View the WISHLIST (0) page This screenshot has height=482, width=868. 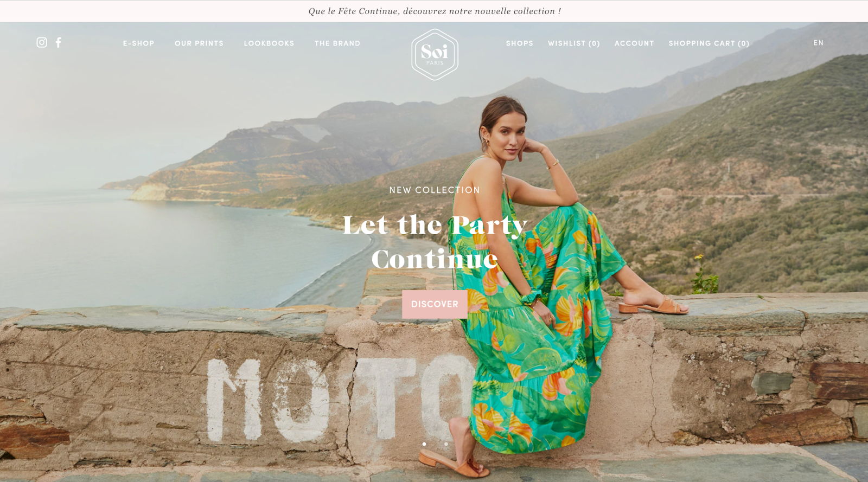pyautogui.click(x=574, y=43)
